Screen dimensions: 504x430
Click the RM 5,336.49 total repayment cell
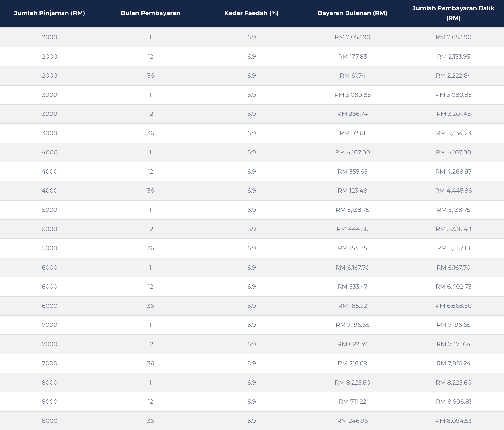click(x=453, y=229)
